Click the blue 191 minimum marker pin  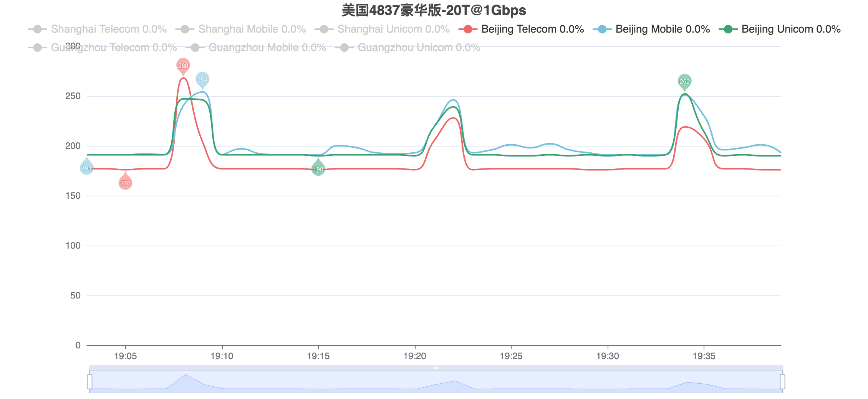click(x=87, y=167)
